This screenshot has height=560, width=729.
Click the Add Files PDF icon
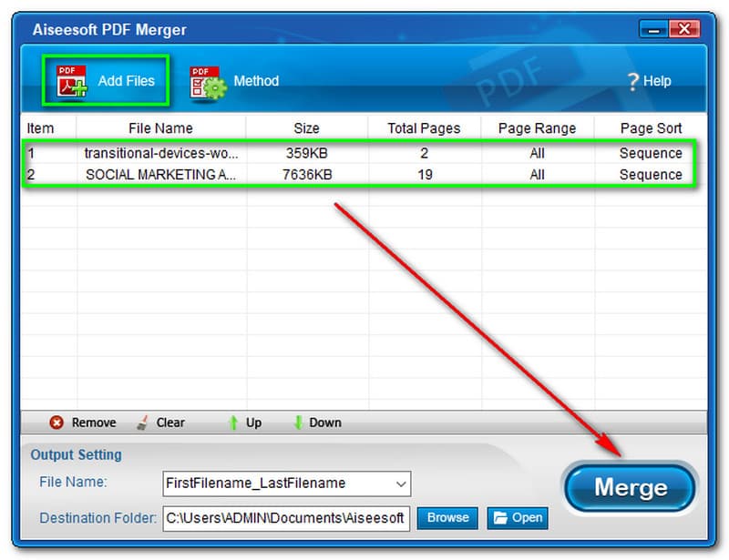pos(72,81)
